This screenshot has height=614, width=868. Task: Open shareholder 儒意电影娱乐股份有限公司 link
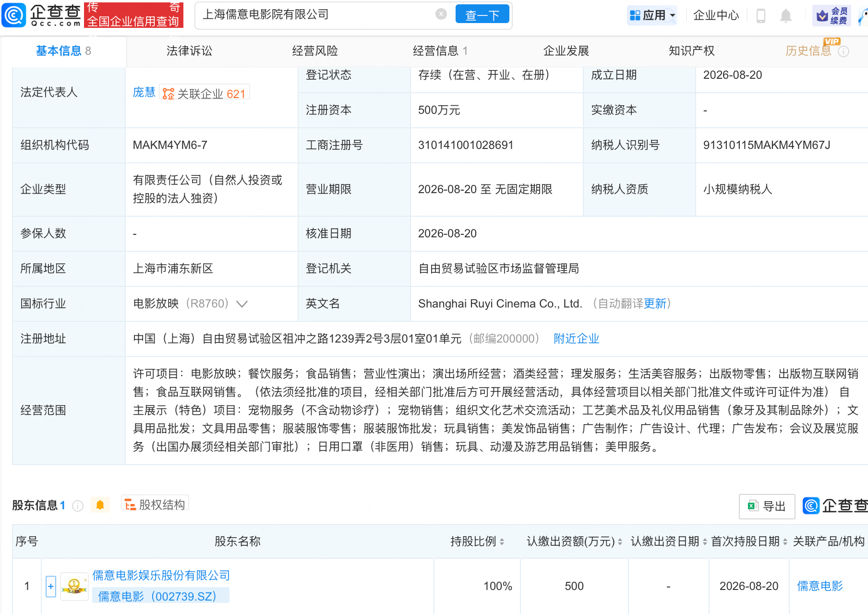coord(161,576)
